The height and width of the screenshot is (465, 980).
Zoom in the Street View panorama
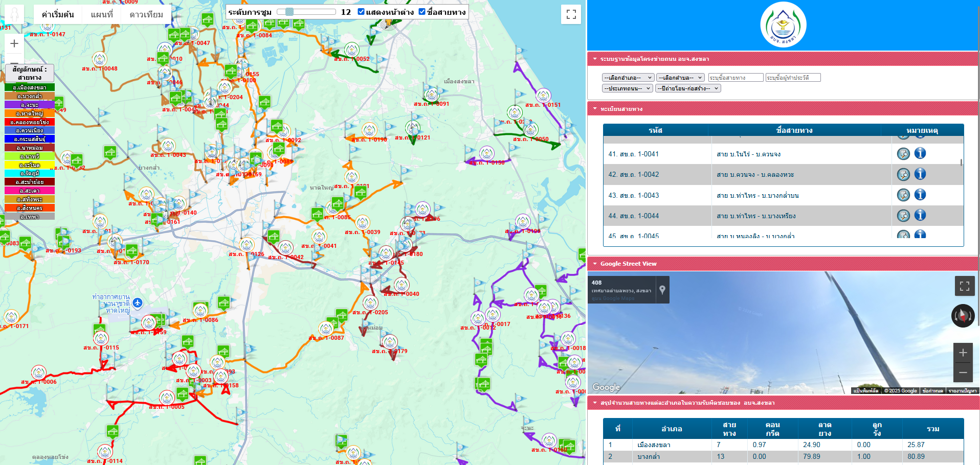coord(963,353)
